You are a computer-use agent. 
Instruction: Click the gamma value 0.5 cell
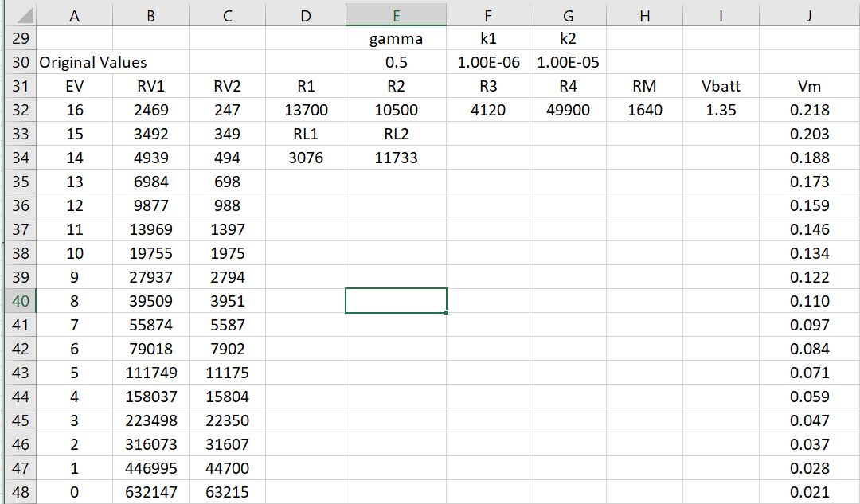pos(396,62)
